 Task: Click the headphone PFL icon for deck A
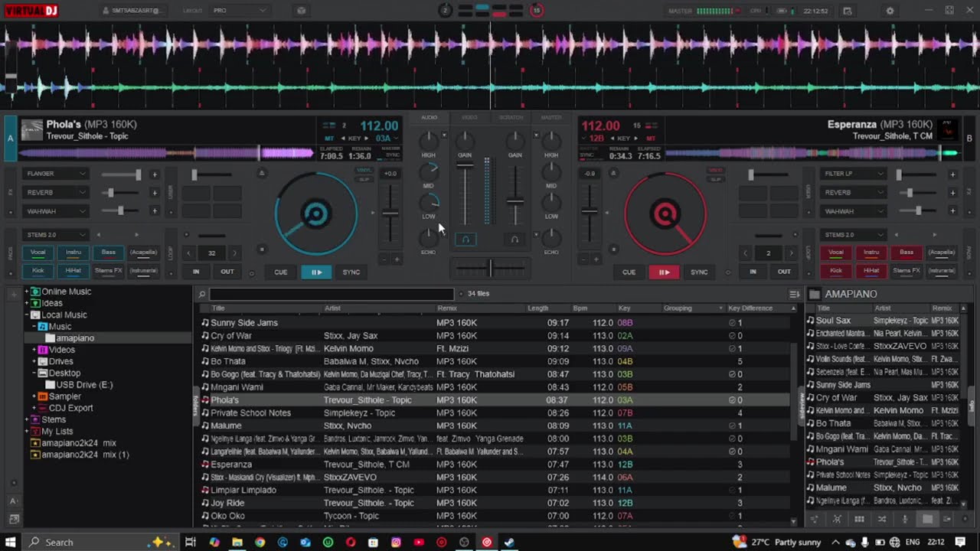465,240
